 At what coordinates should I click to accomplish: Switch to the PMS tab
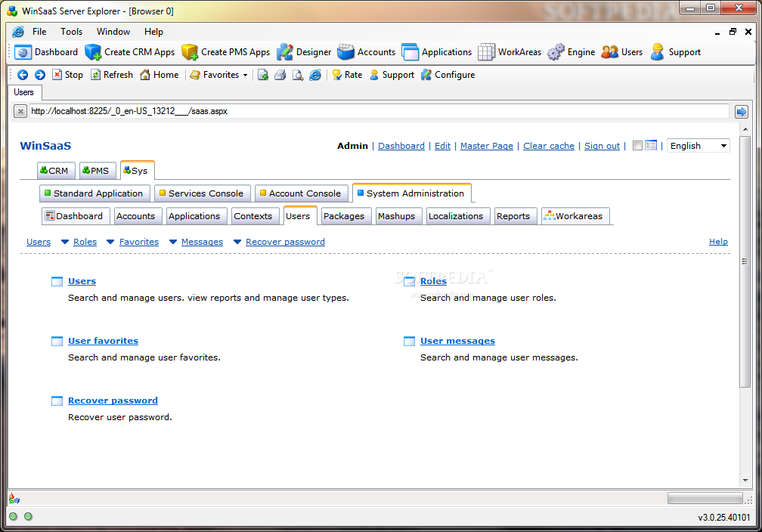[x=98, y=171]
